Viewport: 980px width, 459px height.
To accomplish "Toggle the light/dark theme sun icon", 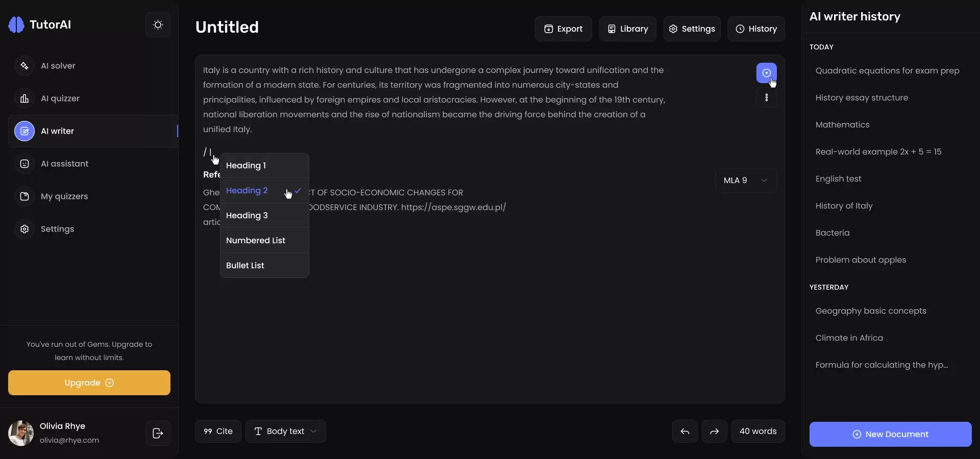I will point(158,25).
